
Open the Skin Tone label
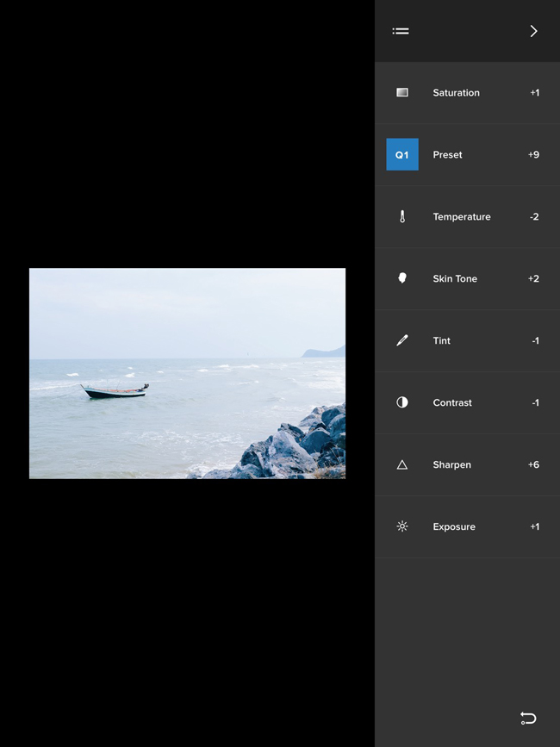(455, 278)
